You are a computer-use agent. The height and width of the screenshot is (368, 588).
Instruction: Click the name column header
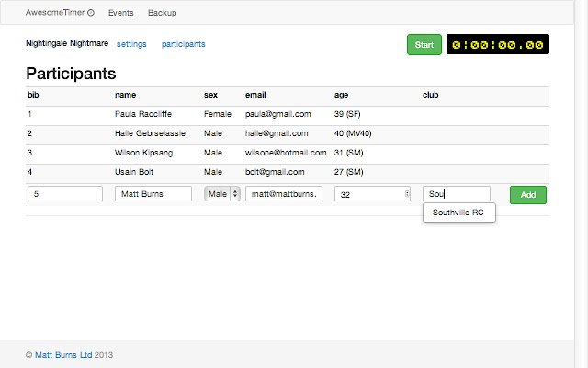[x=125, y=95]
